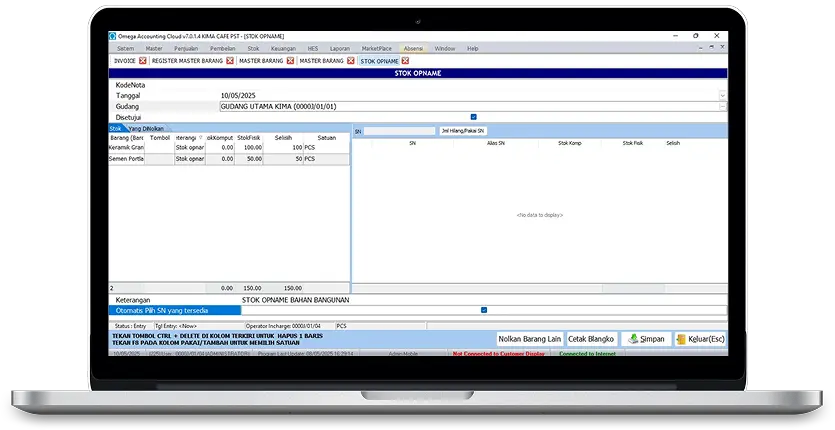Select the STOK OPNAME document tab
This screenshot has height=430, width=835.
[380, 61]
